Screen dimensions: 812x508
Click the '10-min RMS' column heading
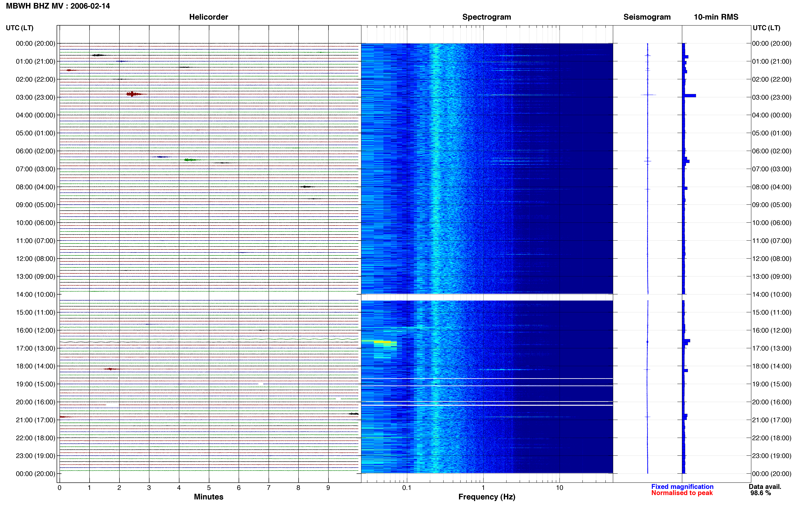(x=716, y=17)
